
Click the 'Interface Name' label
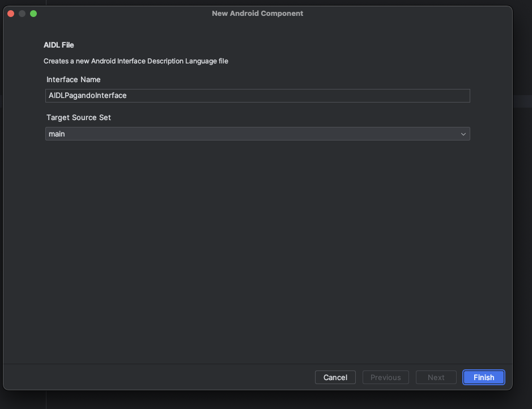(x=74, y=79)
